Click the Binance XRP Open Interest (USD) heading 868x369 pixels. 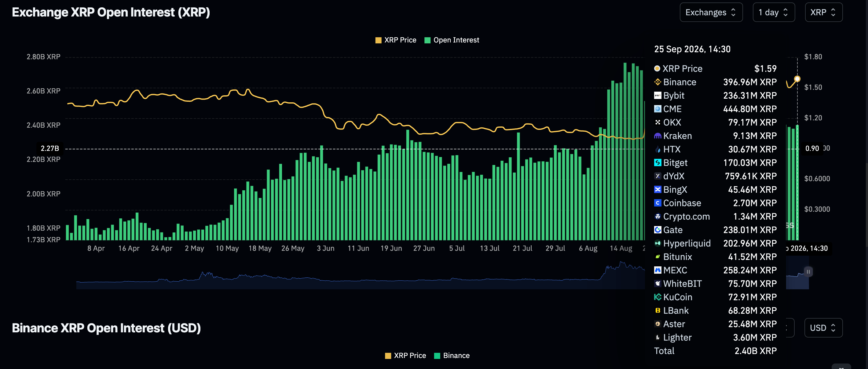[x=107, y=328]
